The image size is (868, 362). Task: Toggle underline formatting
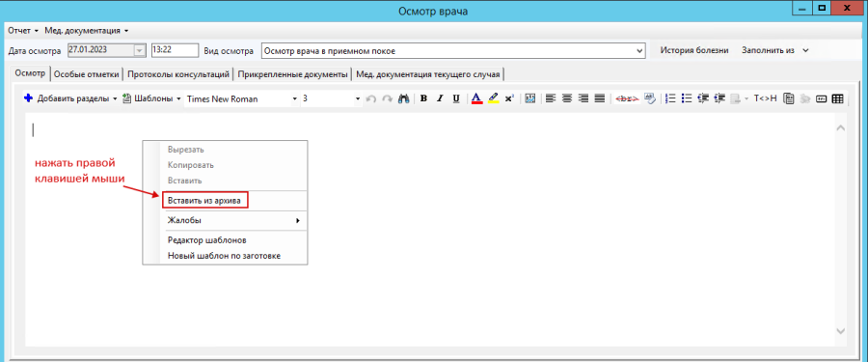point(456,99)
